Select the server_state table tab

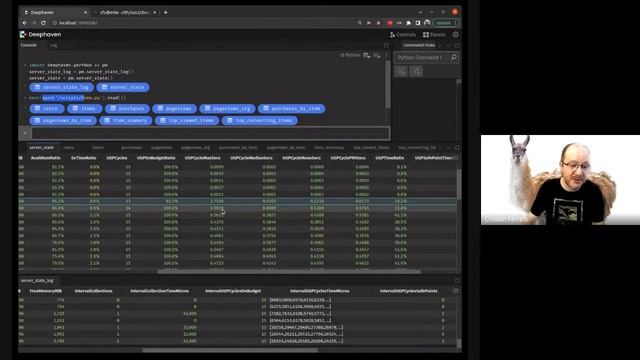[41, 147]
